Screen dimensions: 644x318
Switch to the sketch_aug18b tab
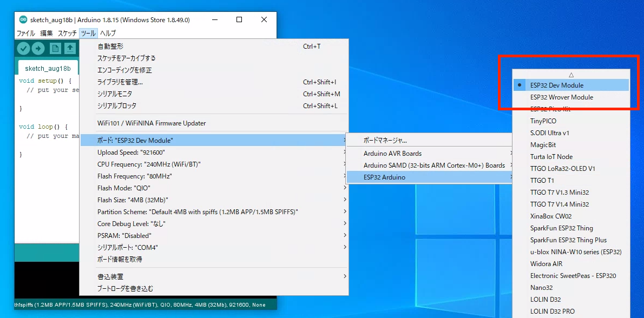(x=48, y=68)
